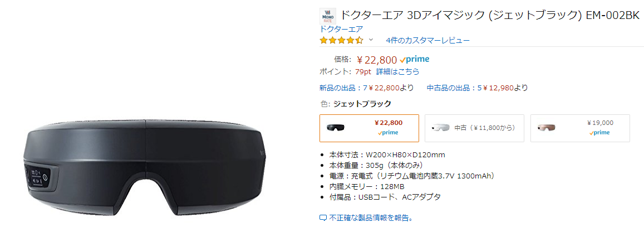
Task: Open 4件のカスタマーレビュー link
Action: click(427, 40)
